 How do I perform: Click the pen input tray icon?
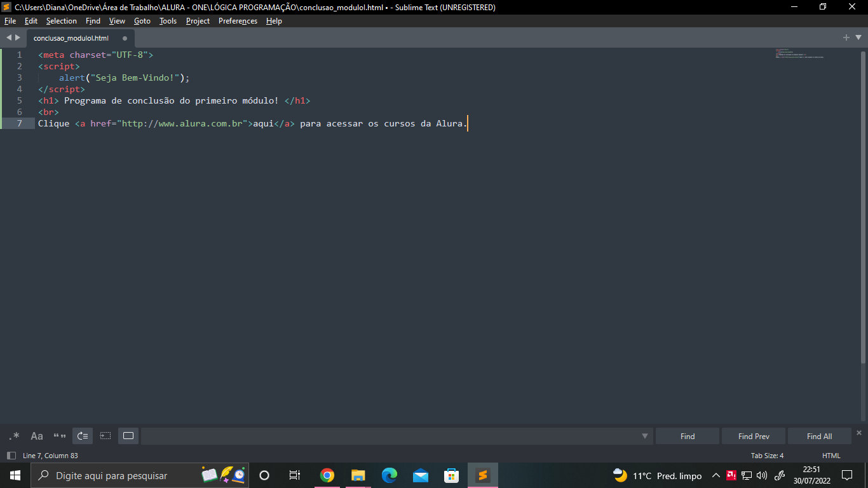tap(780, 475)
